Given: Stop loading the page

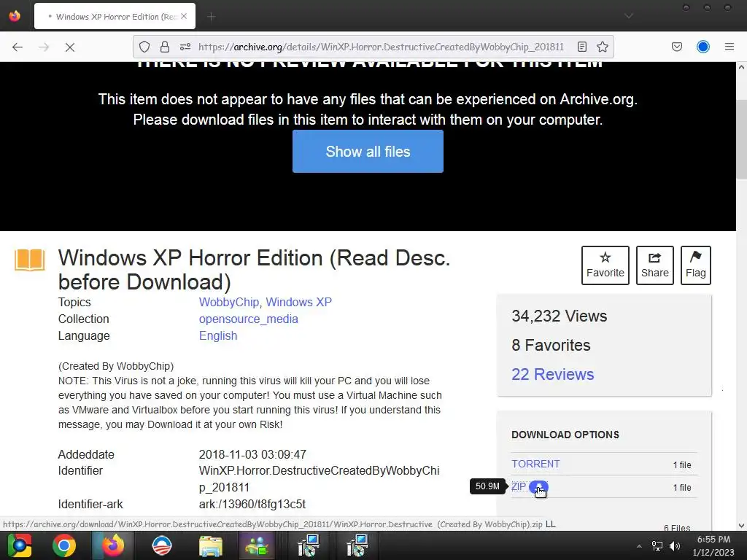Looking at the screenshot, I should point(70,47).
